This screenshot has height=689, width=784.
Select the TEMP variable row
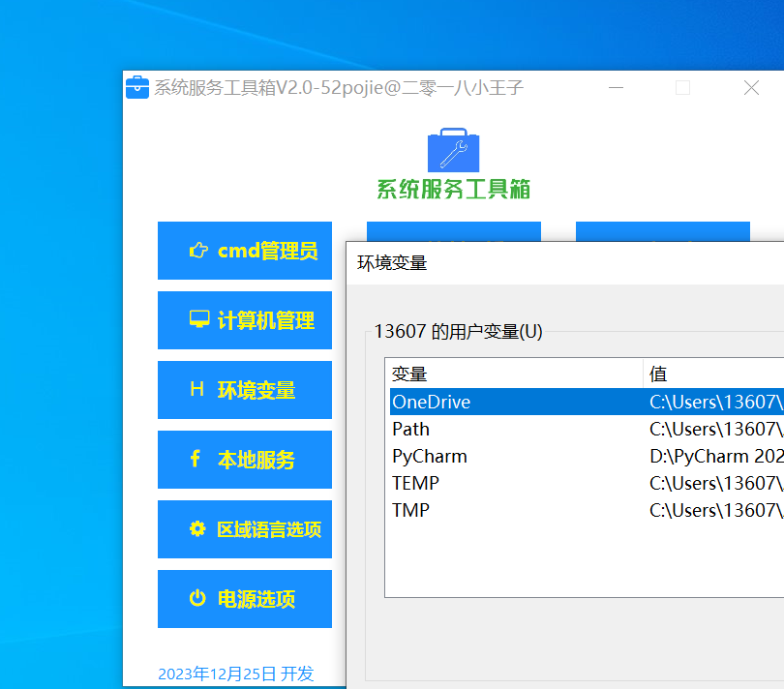[415, 483]
